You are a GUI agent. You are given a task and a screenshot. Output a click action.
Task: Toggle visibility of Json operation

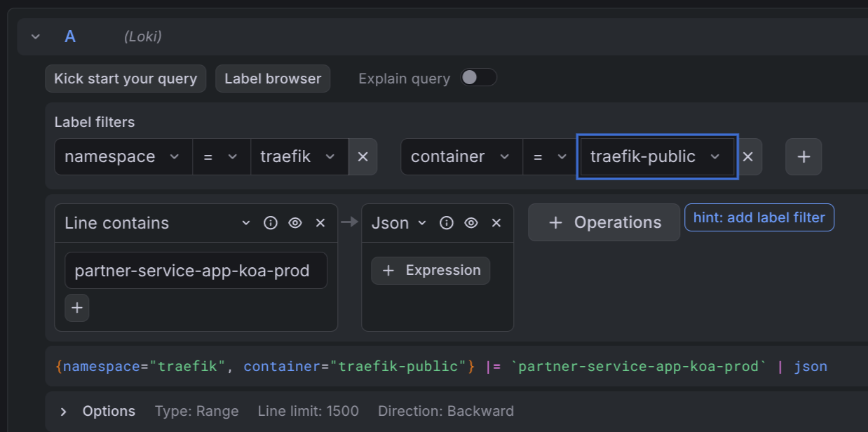pyautogui.click(x=471, y=223)
